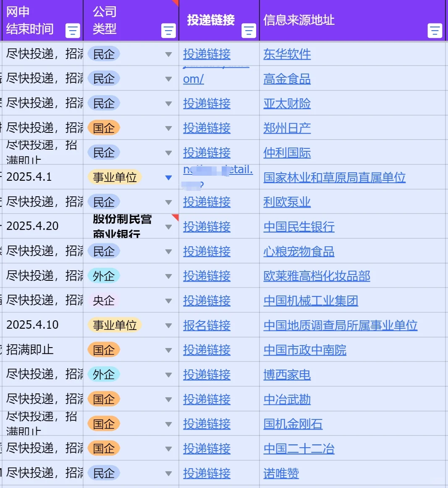448x488 pixels.
Task: Open filter for 网申结束时间 column
Action: 73,31
